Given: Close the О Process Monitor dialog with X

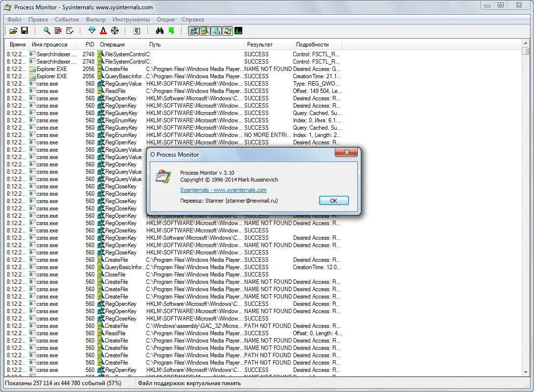Looking at the screenshot, I should click(347, 152).
